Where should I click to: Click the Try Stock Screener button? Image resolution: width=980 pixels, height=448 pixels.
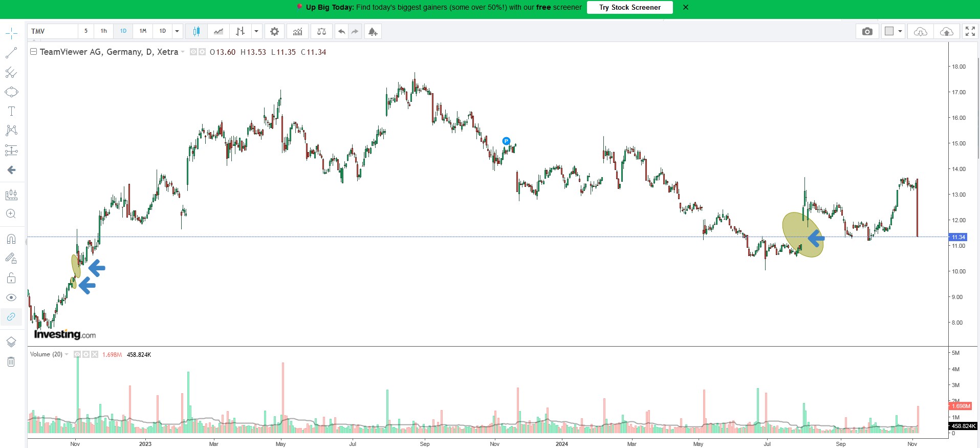(x=630, y=7)
